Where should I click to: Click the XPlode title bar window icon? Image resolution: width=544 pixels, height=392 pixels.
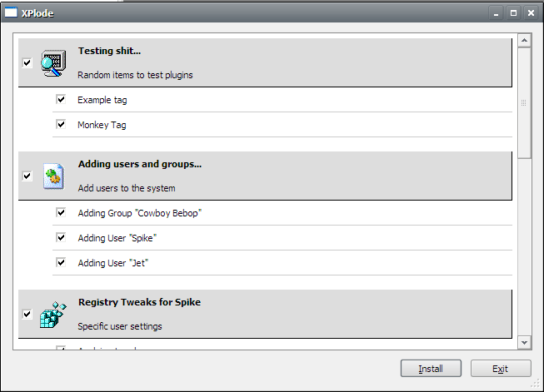[x=11, y=12]
